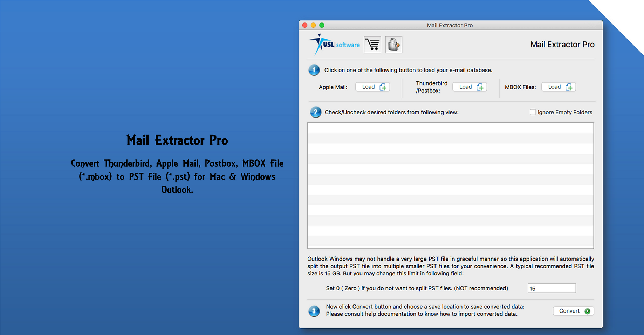644x335 pixels.
Task: Close the Mail Extractor Pro window
Action: pos(305,25)
